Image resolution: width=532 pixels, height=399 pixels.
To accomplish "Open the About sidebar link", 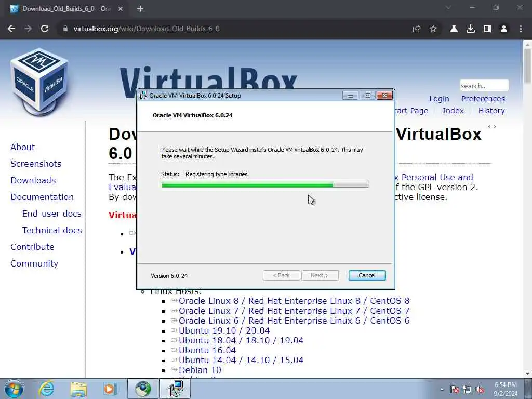I will click(x=22, y=147).
